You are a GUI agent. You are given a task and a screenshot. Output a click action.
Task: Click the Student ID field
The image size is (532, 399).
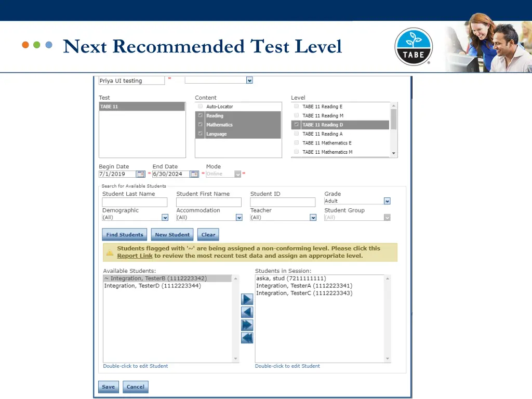pyautogui.click(x=283, y=202)
